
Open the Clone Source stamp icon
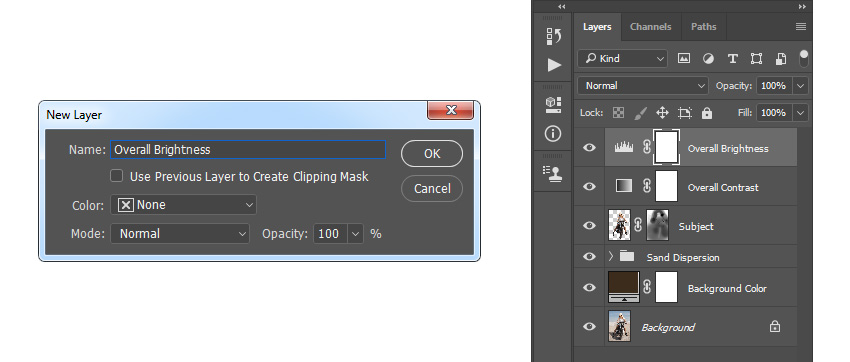(553, 173)
